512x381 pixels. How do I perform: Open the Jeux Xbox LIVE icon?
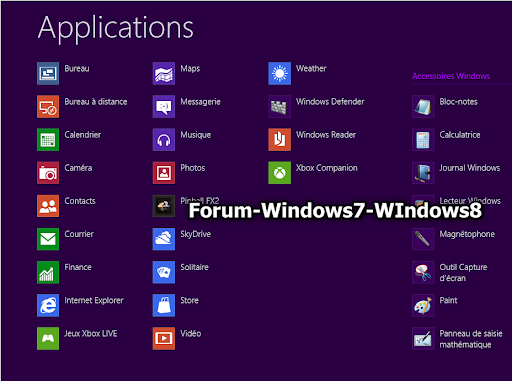[48, 338]
